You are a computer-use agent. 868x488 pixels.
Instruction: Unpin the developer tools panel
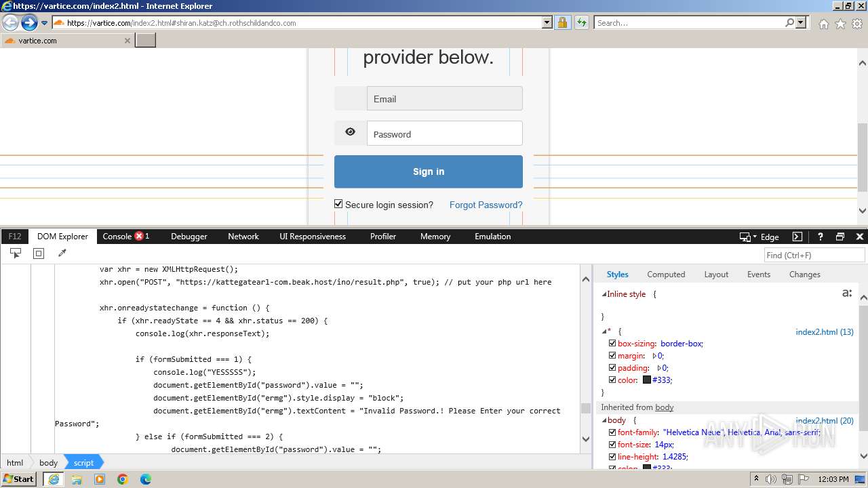[x=840, y=237]
